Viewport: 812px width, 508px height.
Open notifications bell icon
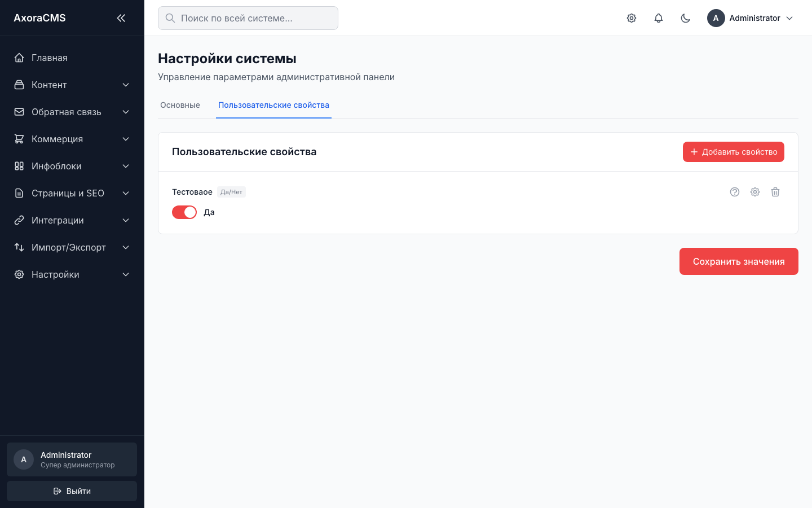(x=659, y=18)
